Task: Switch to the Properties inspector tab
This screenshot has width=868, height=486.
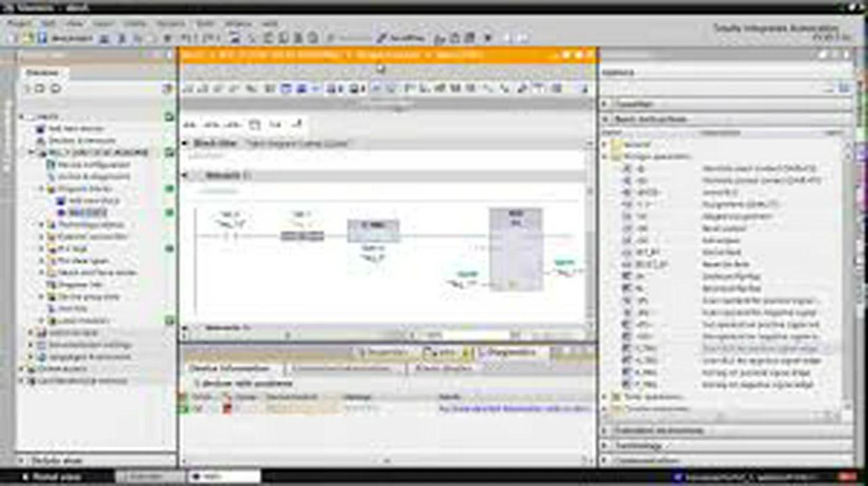Action: pos(384,352)
